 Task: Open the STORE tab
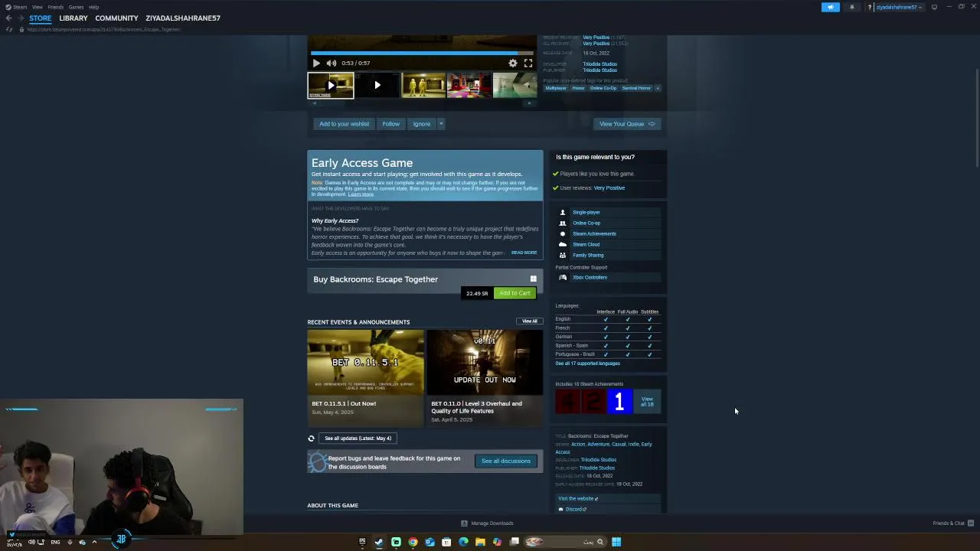[x=41, y=18]
